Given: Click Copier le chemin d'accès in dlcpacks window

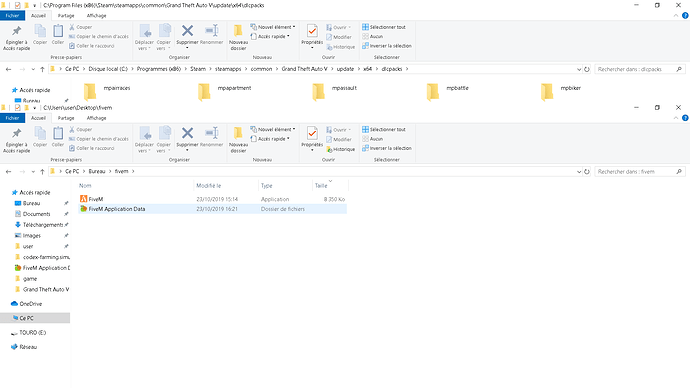Looking at the screenshot, I should (99, 37).
